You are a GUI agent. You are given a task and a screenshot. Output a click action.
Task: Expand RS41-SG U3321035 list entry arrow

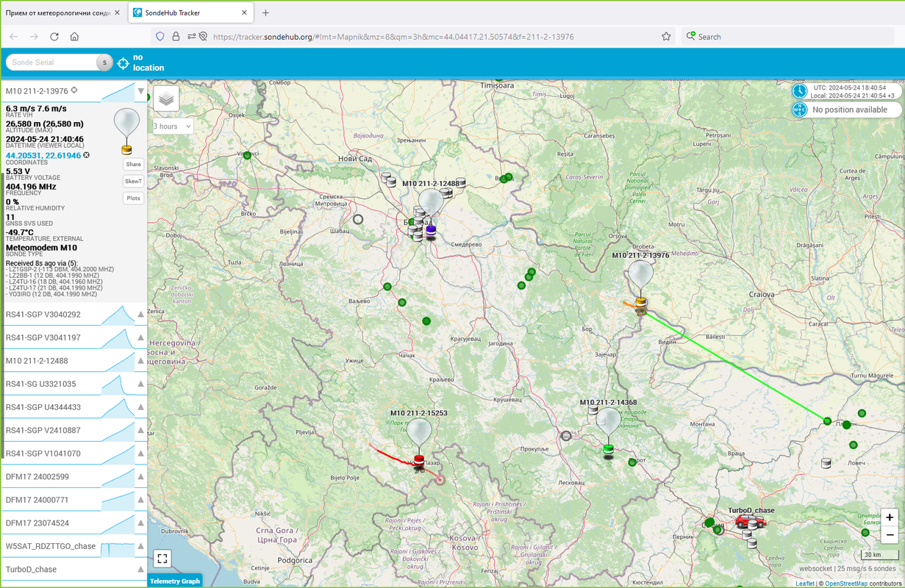tap(140, 384)
